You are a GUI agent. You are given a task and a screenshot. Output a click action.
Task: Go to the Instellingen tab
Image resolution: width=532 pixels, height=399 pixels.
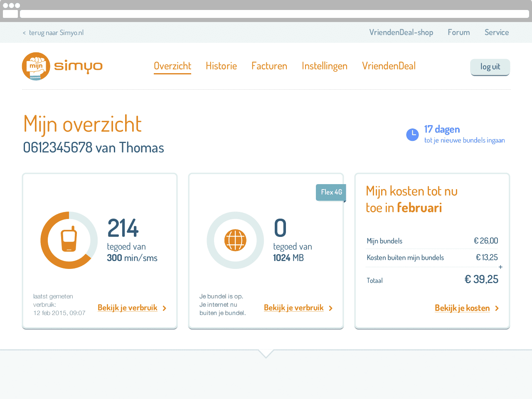(x=325, y=66)
